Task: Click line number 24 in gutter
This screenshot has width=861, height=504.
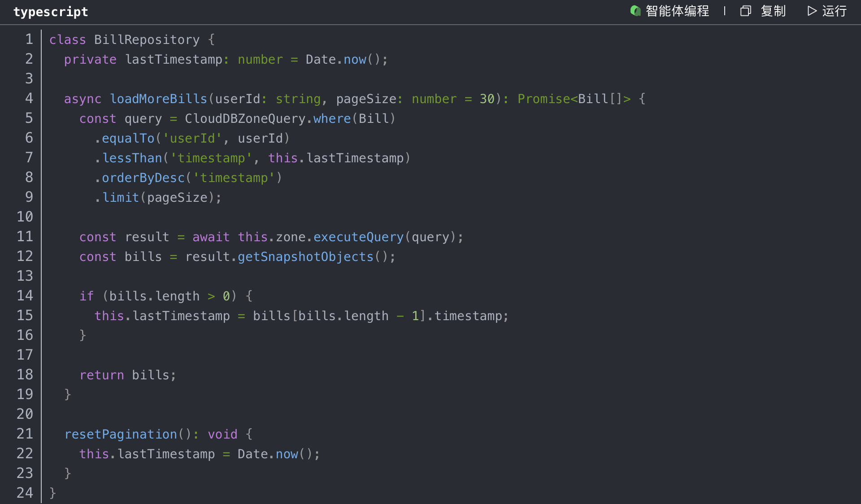Action: click(x=25, y=493)
